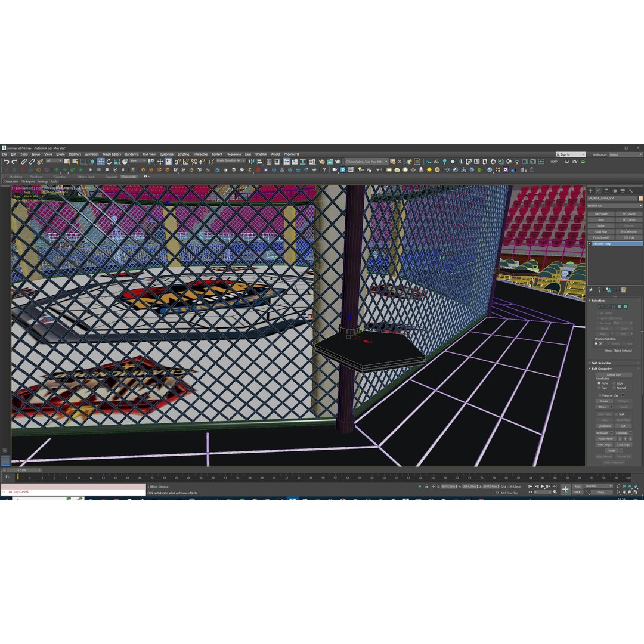
Task: Select the None constraint radio
Action: tap(599, 383)
